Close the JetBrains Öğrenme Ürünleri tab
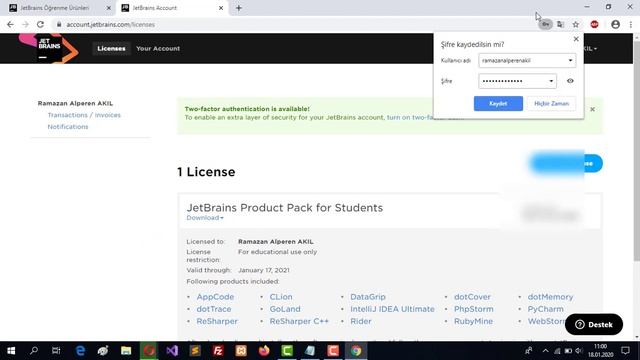Image resolution: width=640 pixels, height=360 pixels. coord(109,8)
